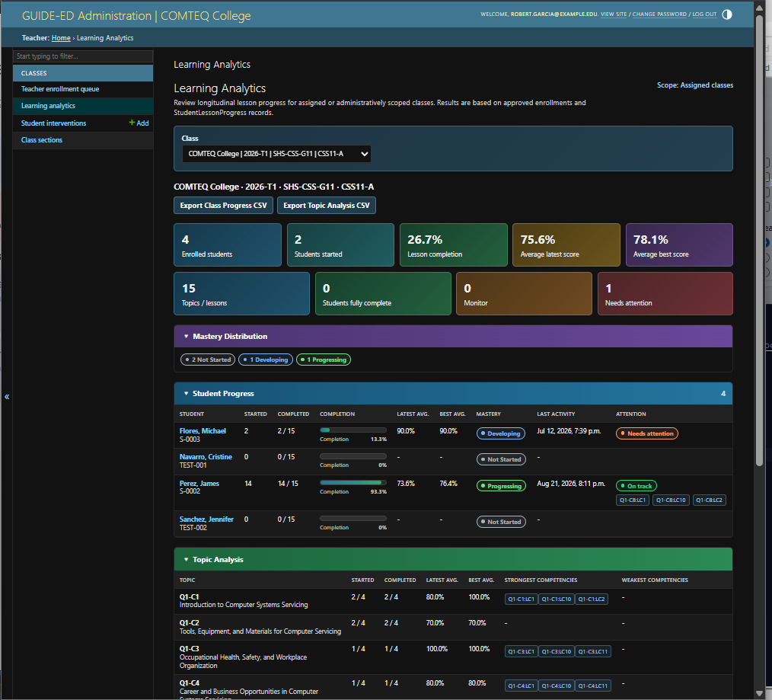
Task: Click the On track badge for Perez
Action: point(636,486)
